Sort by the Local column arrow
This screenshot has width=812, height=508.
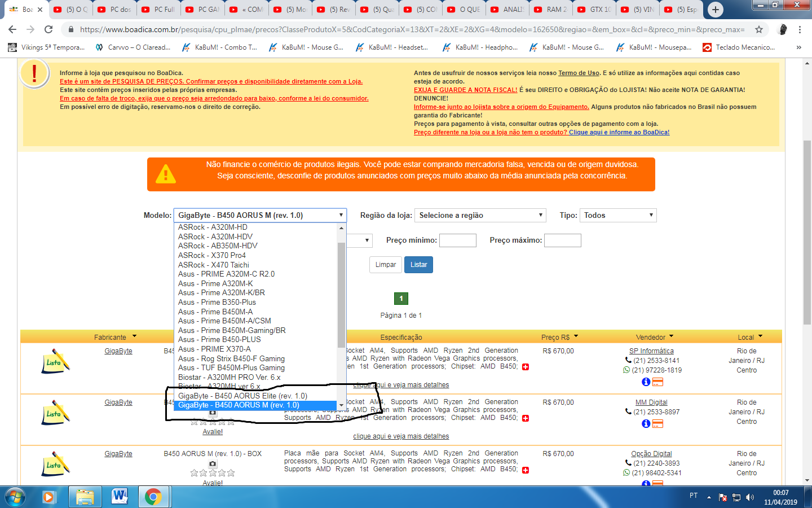click(x=760, y=336)
